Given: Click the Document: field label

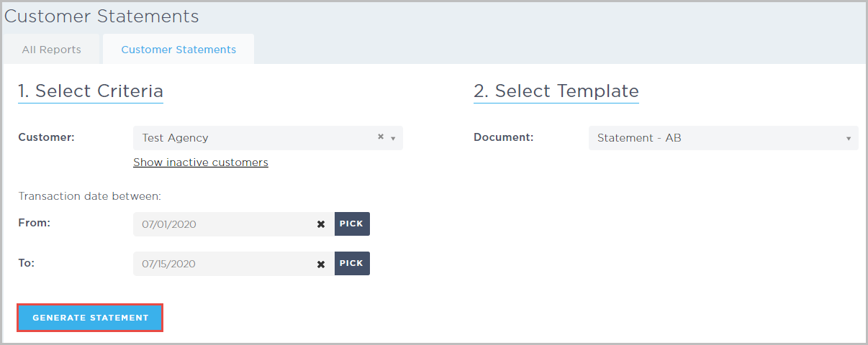Looking at the screenshot, I should (x=503, y=137).
